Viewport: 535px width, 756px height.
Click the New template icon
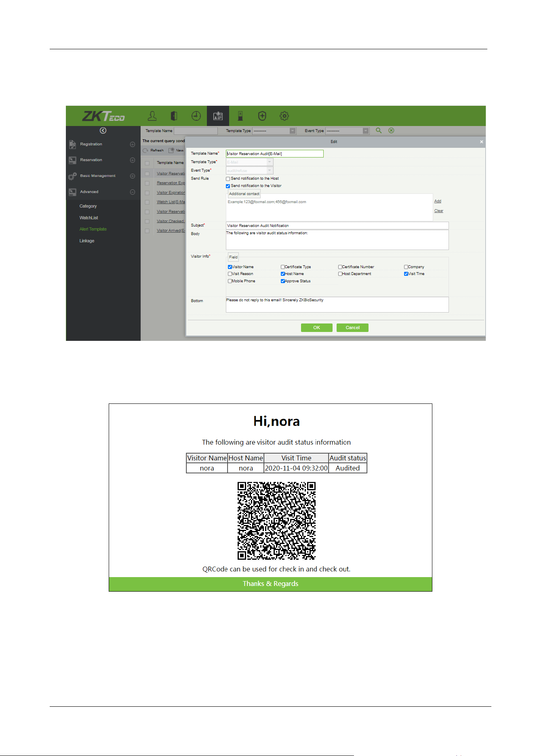(x=172, y=150)
